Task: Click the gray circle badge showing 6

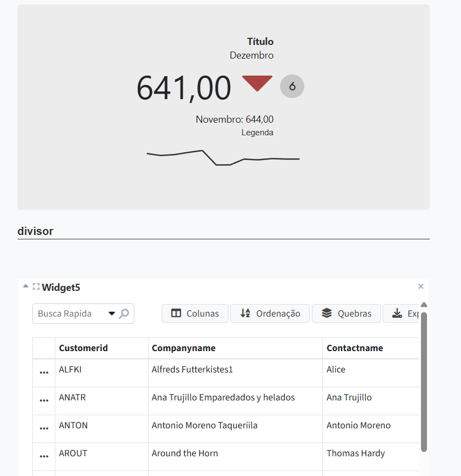Action: tap(292, 86)
